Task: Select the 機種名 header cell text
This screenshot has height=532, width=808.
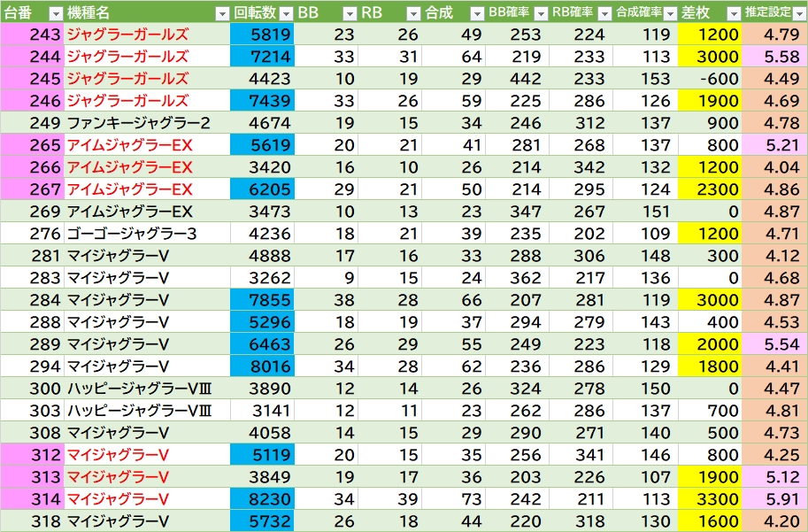Action: point(88,12)
